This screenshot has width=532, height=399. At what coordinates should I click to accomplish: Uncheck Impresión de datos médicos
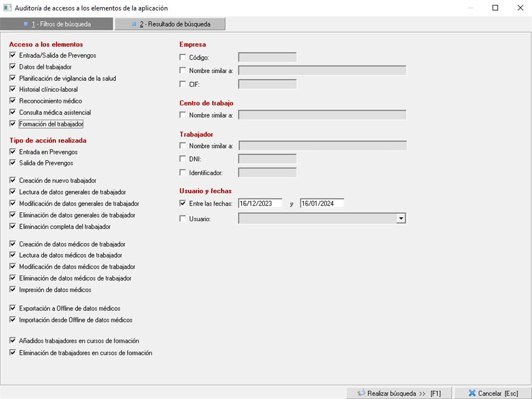13,289
